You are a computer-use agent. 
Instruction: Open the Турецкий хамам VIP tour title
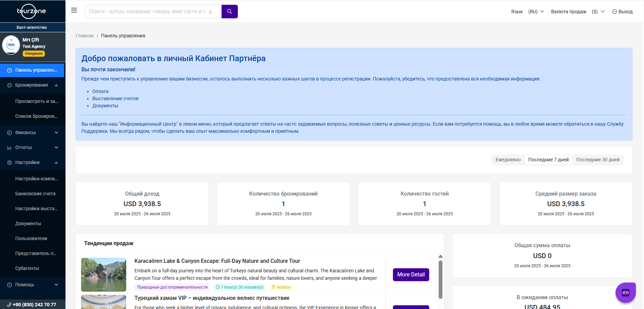pyautogui.click(x=212, y=298)
